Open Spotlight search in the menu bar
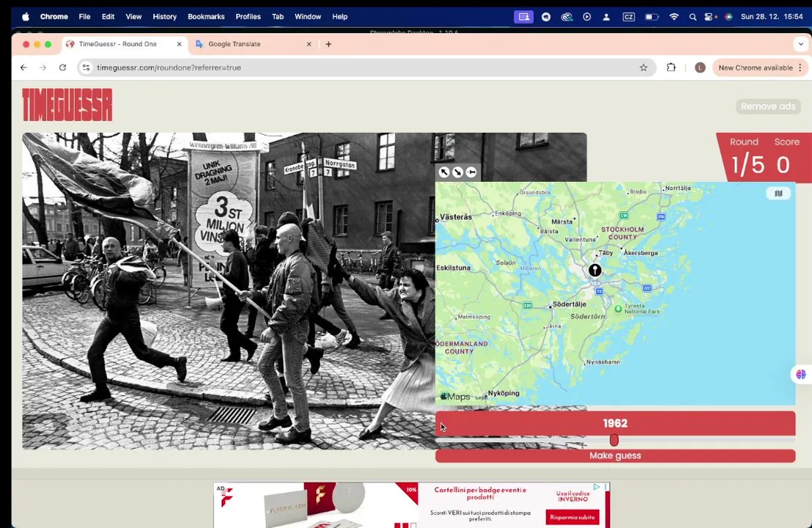 tap(693, 17)
